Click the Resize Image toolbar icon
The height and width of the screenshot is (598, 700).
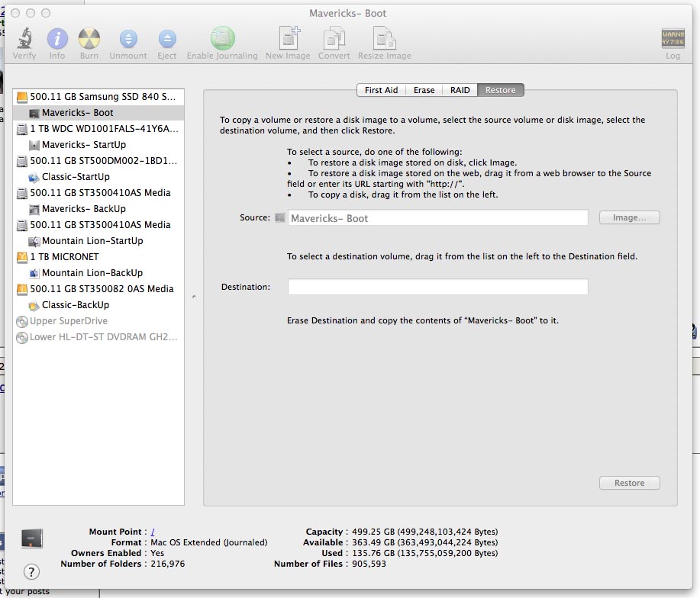(x=384, y=38)
